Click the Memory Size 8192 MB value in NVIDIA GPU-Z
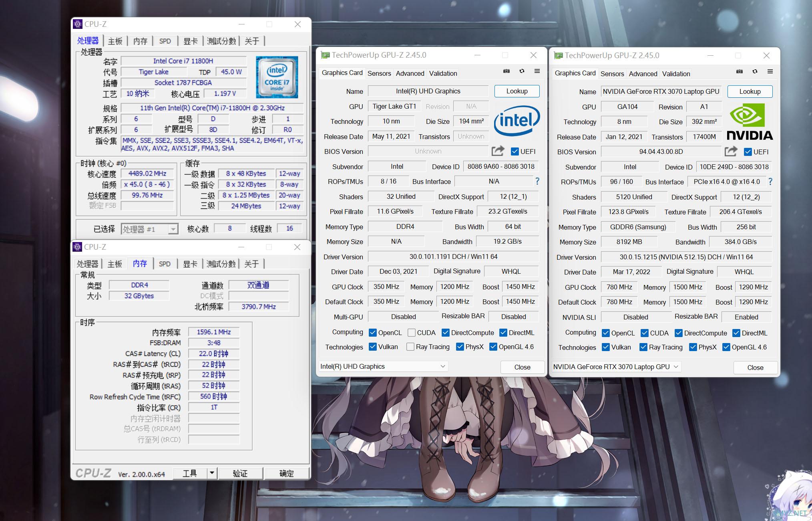The height and width of the screenshot is (521, 812). pyautogui.click(x=629, y=242)
